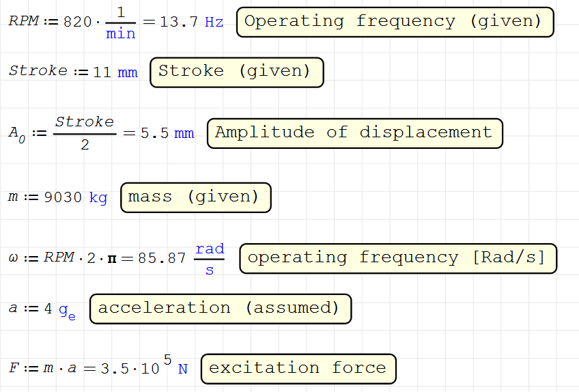
Task: Select the 'Stroke (given)' comment box
Action: pyautogui.click(x=236, y=72)
